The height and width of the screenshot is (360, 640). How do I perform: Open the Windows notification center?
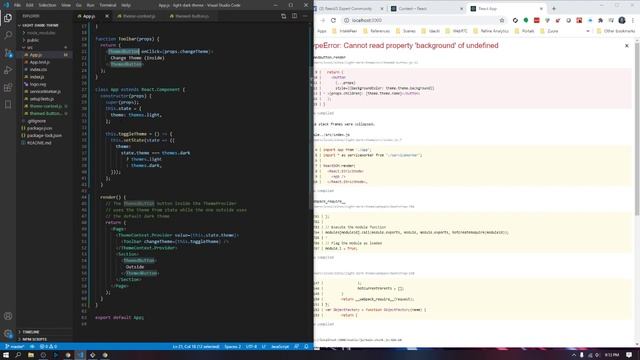click(629, 355)
